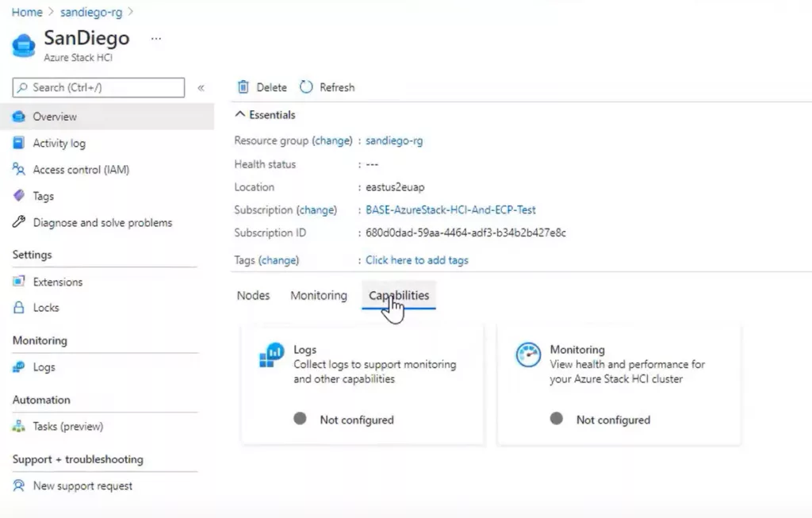This screenshot has width=812, height=518.
Task: Click the eastus2euap location value
Action: point(395,187)
